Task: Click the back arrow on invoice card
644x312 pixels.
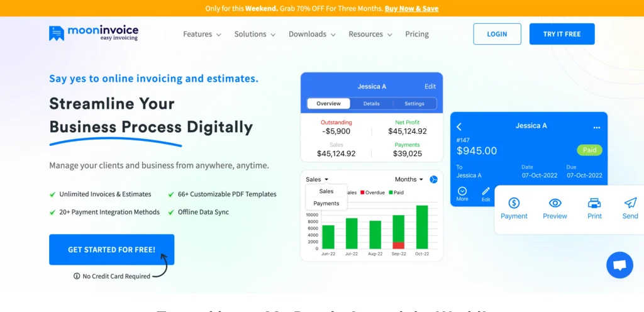Action: tap(459, 127)
